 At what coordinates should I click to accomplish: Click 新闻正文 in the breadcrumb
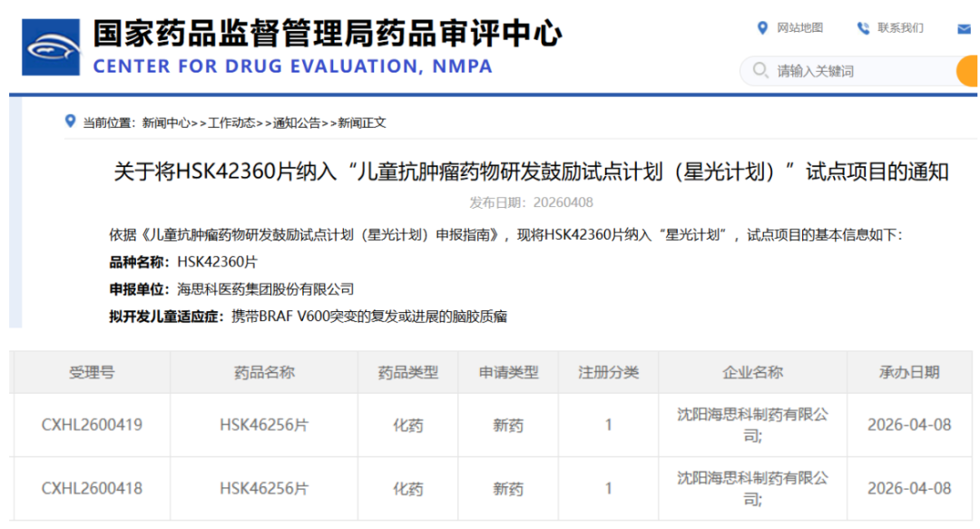click(x=362, y=122)
